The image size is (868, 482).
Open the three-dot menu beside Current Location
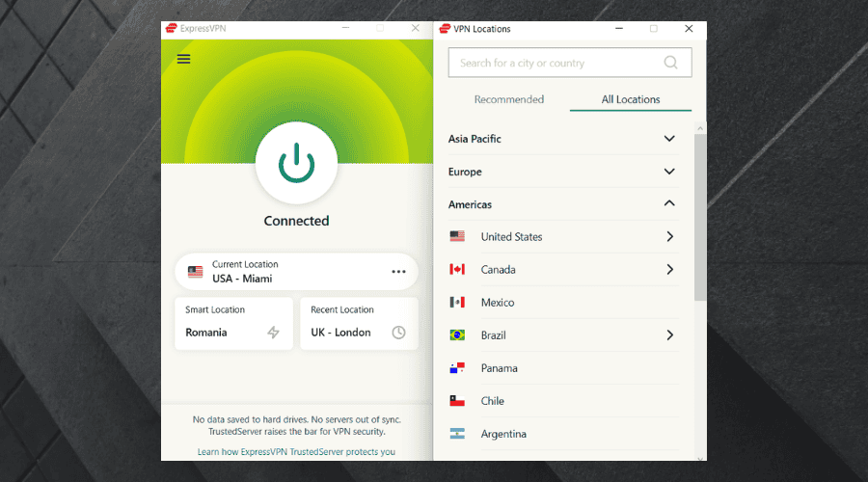[398, 272]
